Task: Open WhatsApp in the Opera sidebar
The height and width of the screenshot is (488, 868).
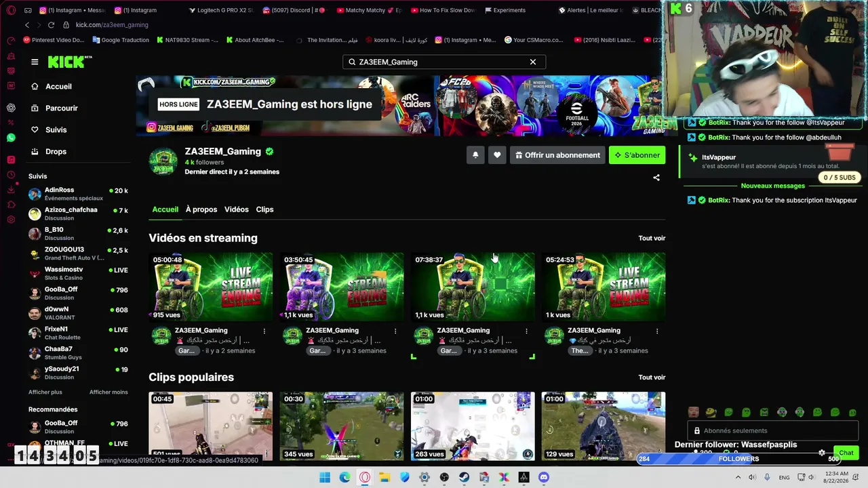Action: pyautogui.click(x=11, y=138)
